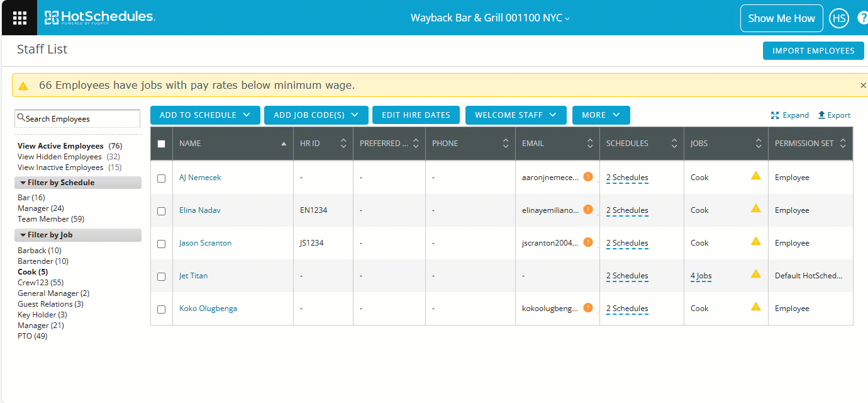Click the Show Me How button
The width and height of the screenshot is (868, 403).
pos(781,18)
